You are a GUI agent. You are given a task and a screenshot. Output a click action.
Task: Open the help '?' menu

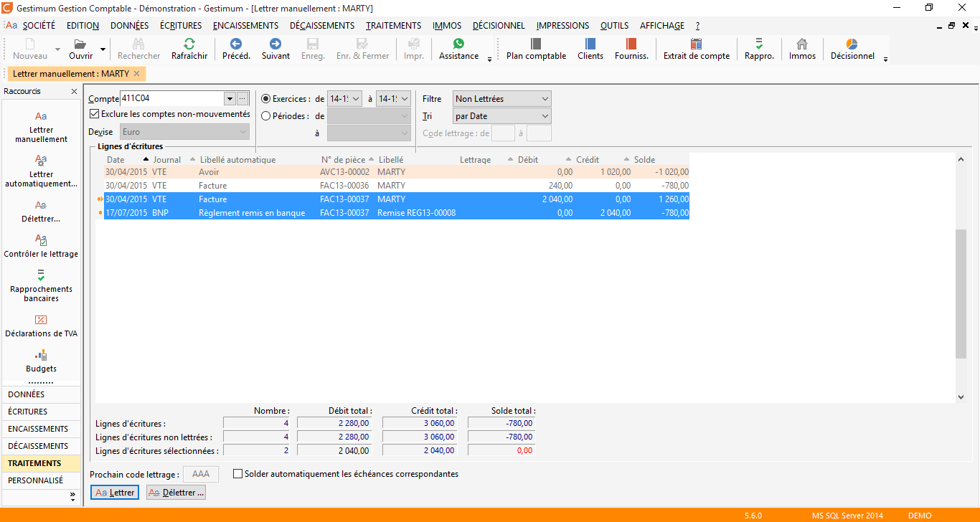click(x=697, y=25)
